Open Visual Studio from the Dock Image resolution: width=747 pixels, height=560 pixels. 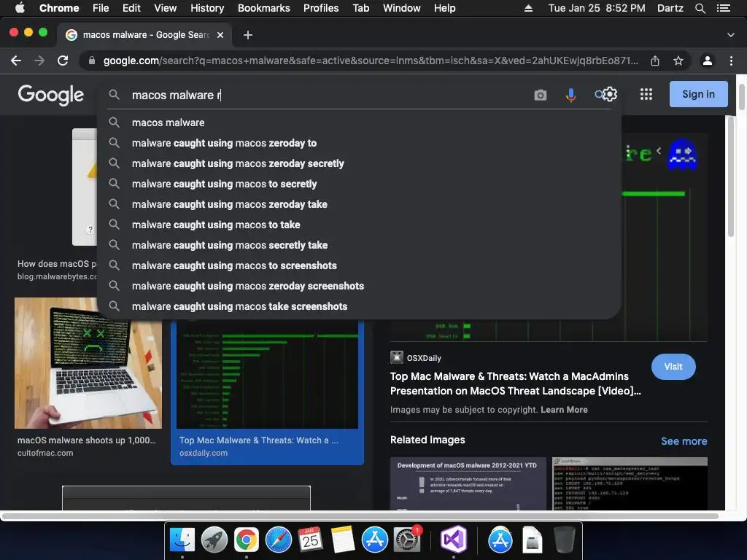pyautogui.click(x=453, y=540)
